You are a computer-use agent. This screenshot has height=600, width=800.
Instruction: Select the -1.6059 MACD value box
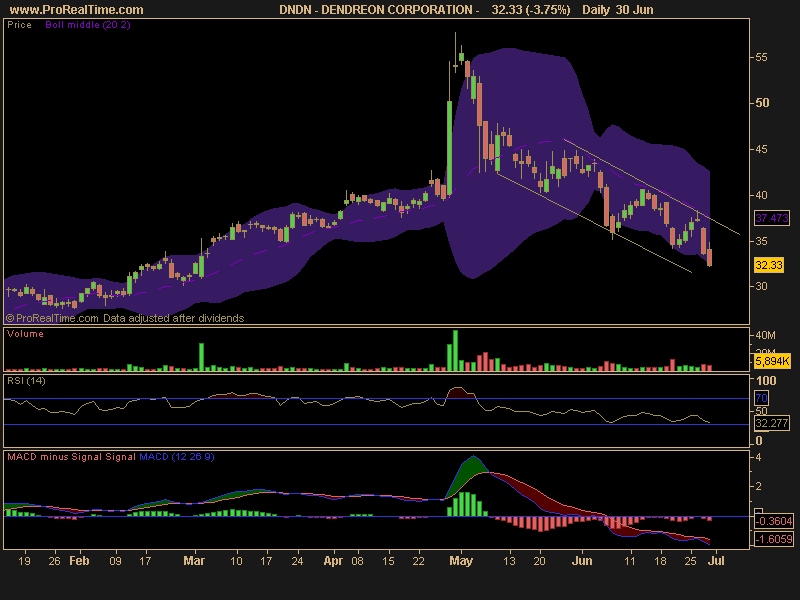click(774, 539)
